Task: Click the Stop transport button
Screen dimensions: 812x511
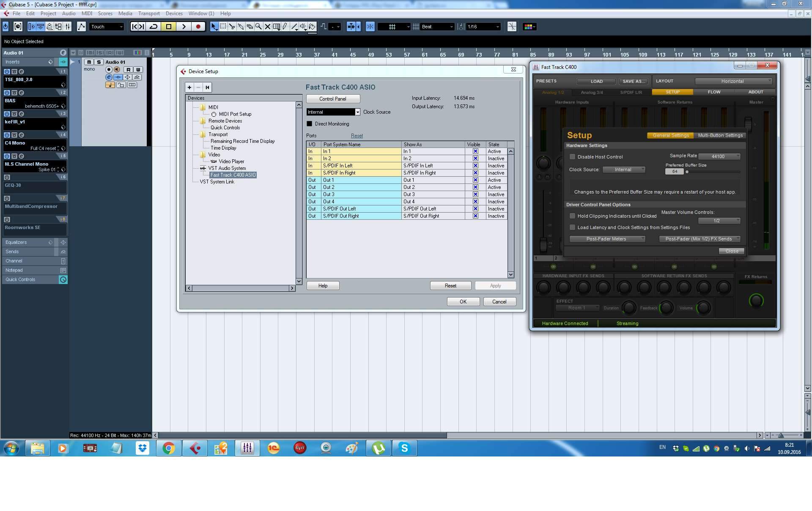Action: click(x=169, y=27)
